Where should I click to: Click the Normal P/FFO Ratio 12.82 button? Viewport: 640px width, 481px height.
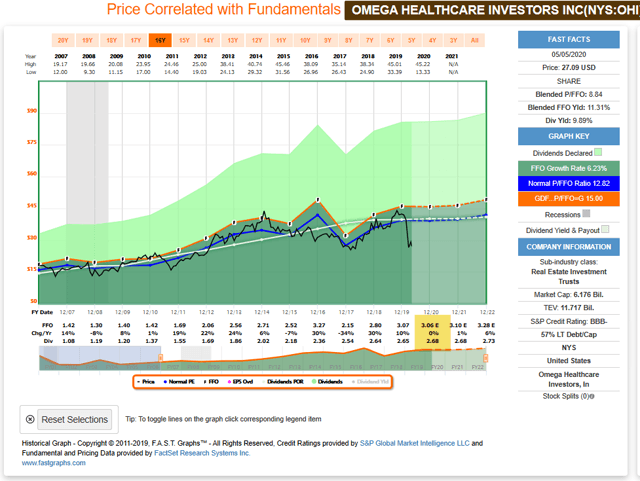pyautogui.click(x=569, y=183)
